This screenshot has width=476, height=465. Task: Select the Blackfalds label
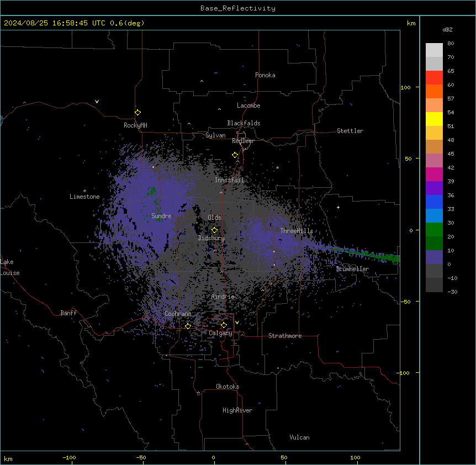tap(244, 123)
